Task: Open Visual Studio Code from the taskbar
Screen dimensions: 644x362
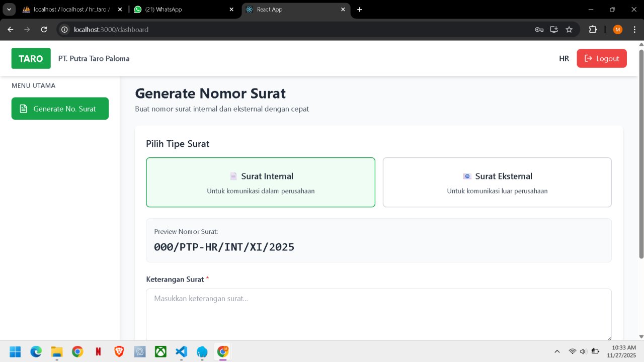Action: [181, 351]
